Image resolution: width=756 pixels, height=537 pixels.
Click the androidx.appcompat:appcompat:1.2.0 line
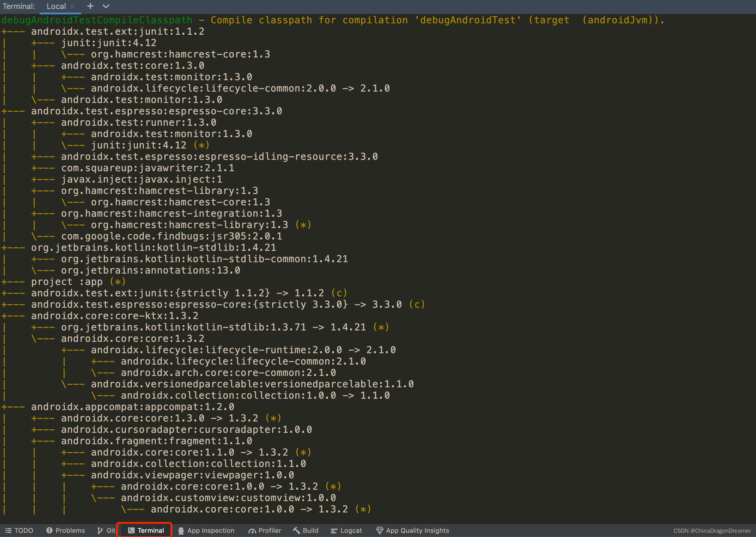point(133,407)
